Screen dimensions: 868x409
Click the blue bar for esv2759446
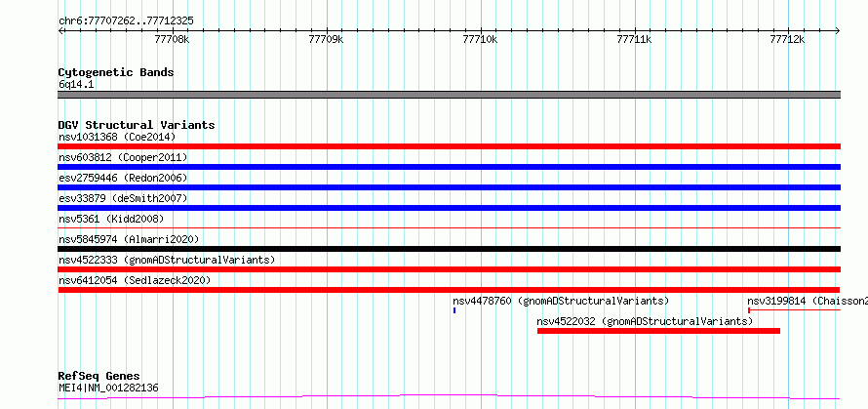tap(450, 187)
